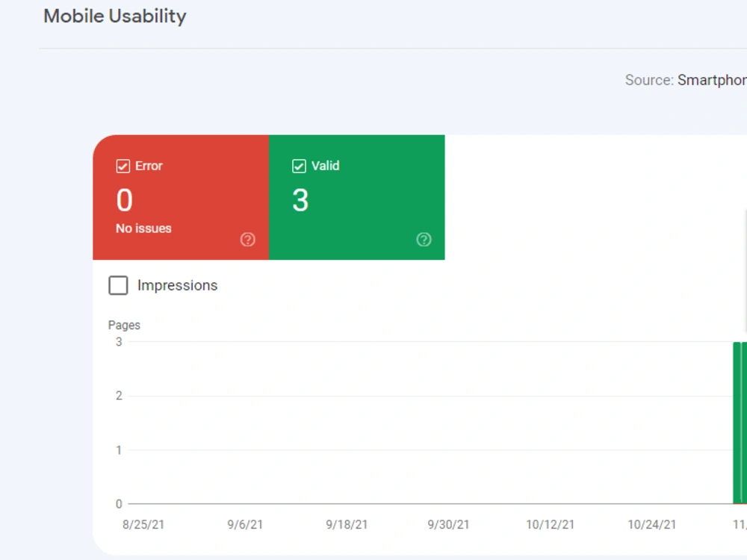Click the Impressions label text
747x560 pixels.
tap(177, 285)
